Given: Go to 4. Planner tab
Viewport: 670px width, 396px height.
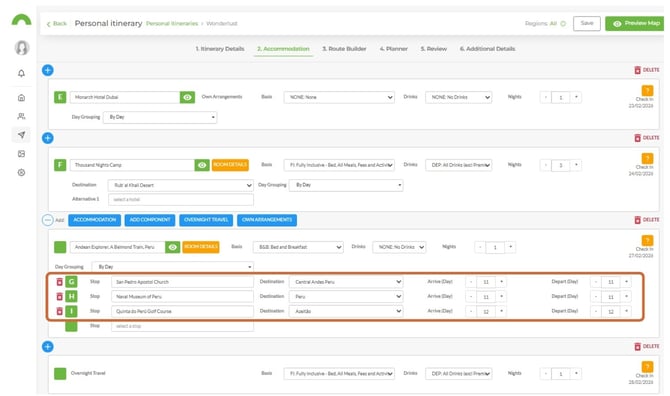Looking at the screenshot, I should pyautogui.click(x=394, y=49).
